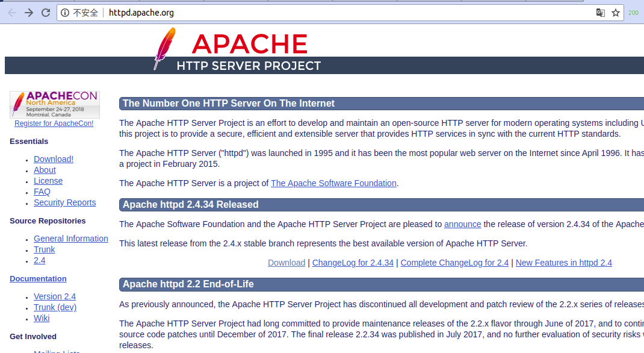Open the Wiki link
The height and width of the screenshot is (353, 644).
click(x=42, y=318)
